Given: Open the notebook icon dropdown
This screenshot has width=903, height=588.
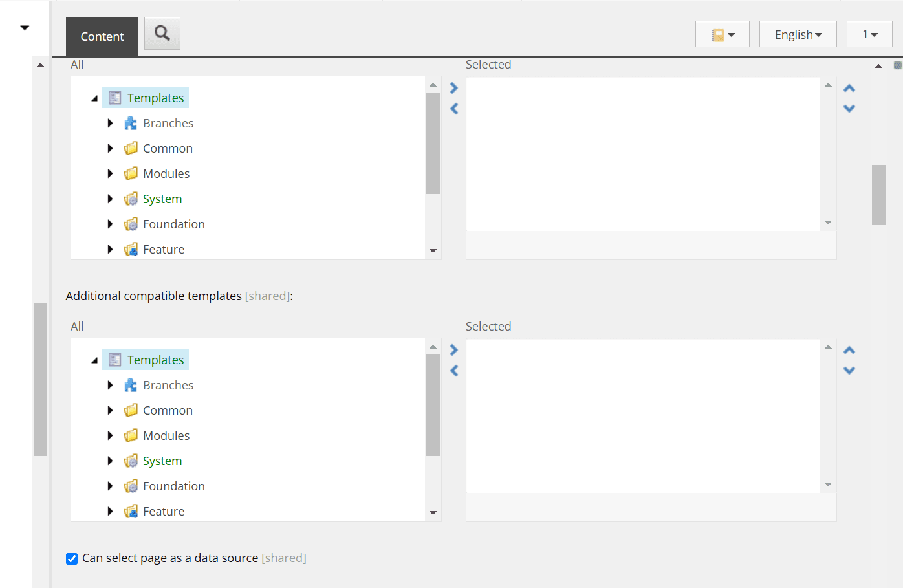Looking at the screenshot, I should pyautogui.click(x=722, y=34).
